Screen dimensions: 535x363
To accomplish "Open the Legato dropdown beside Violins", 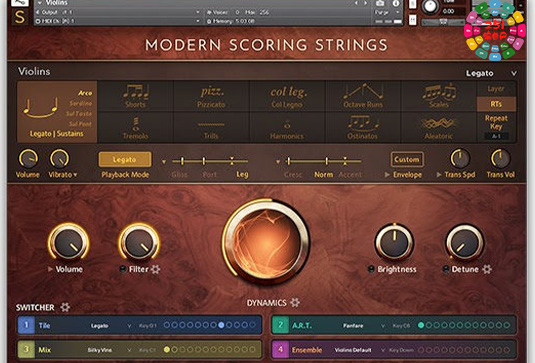I will point(491,73).
